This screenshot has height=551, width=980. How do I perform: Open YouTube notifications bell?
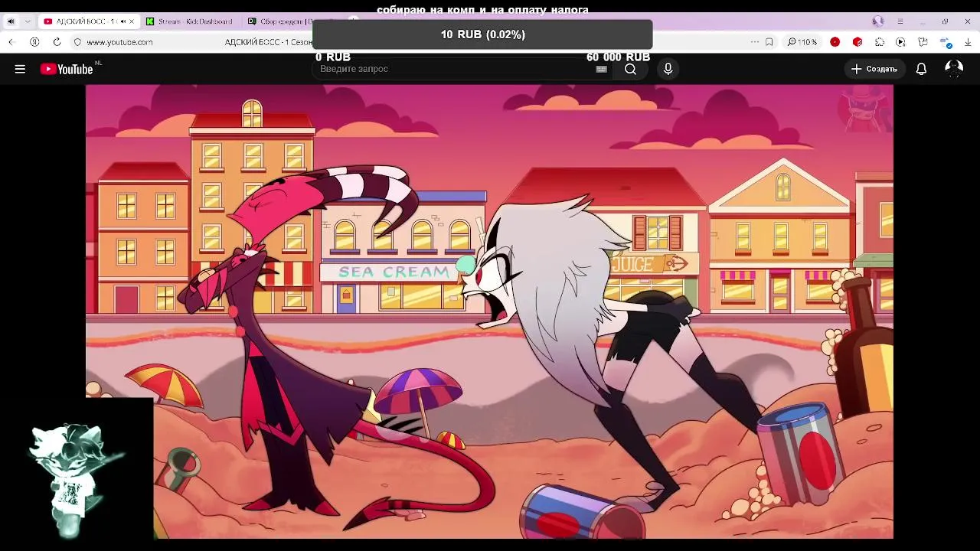(x=921, y=69)
